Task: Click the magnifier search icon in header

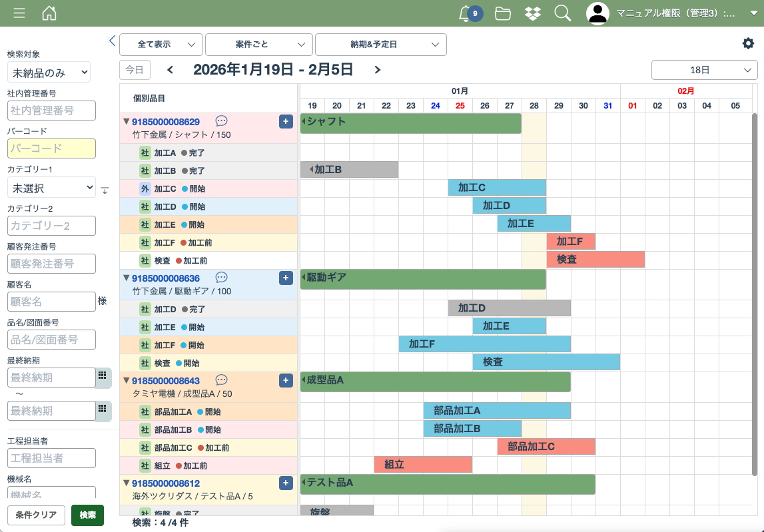Action: 563,13
